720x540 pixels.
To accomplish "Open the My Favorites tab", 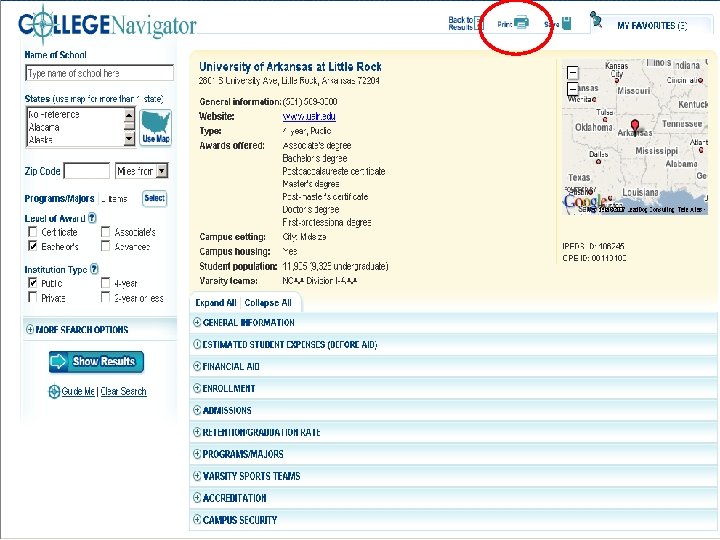I will click(652, 26).
